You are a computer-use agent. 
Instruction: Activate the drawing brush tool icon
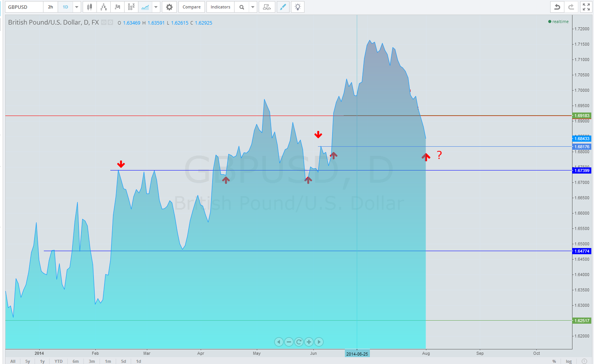click(x=283, y=7)
